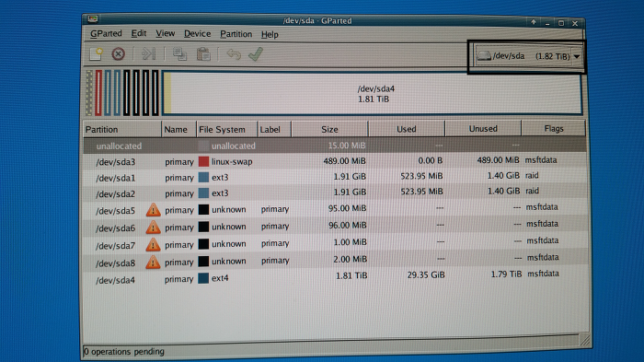
Task: Sort by the Size column header
Action: (x=329, y=129)
